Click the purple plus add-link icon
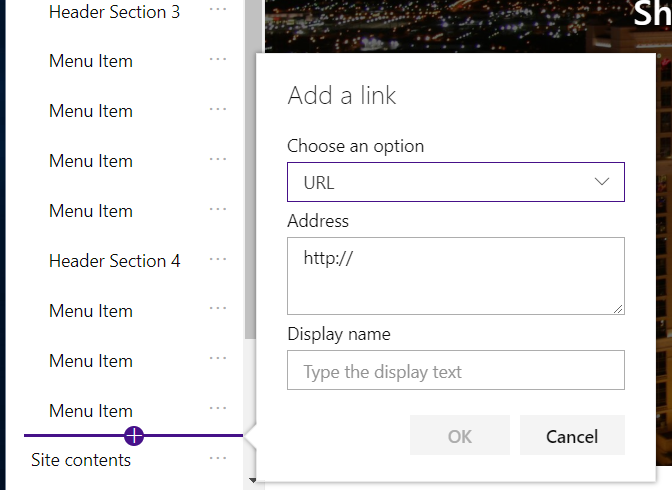Image resolution: width=672 pixels, height=490 pixels. click(134, 436)
